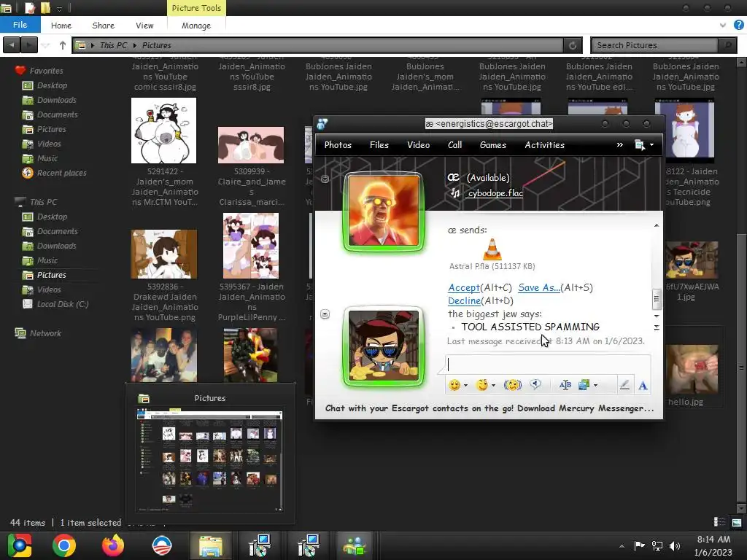Select Desktop under Favorites
The image size is (747, 560).
tap(52, 85)
